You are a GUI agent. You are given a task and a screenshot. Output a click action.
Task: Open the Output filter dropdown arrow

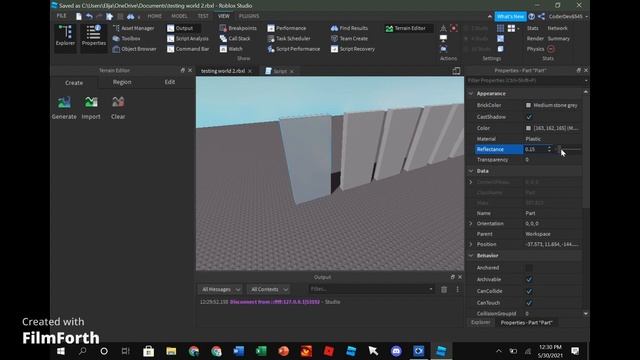[x=431, y=289]
